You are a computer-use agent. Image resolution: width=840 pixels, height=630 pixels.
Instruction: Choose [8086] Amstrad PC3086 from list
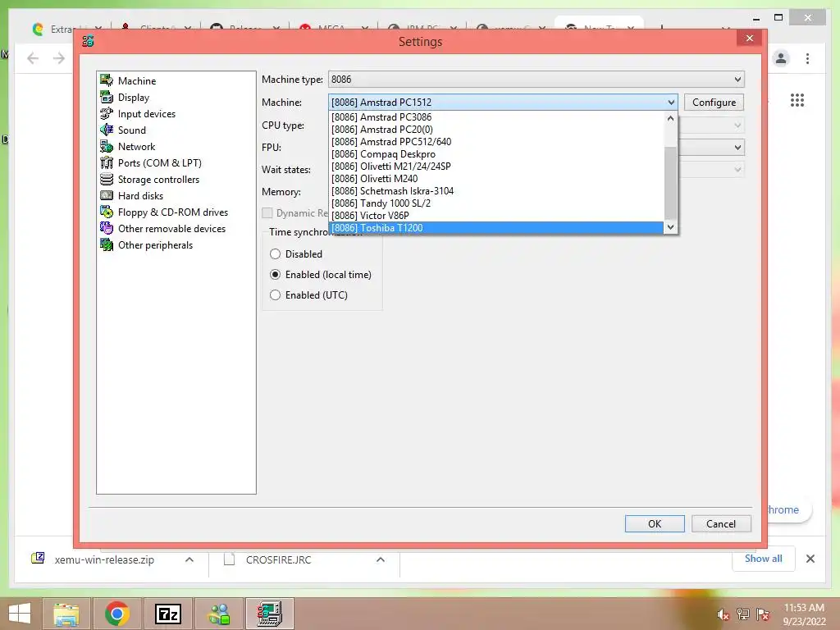496,116
